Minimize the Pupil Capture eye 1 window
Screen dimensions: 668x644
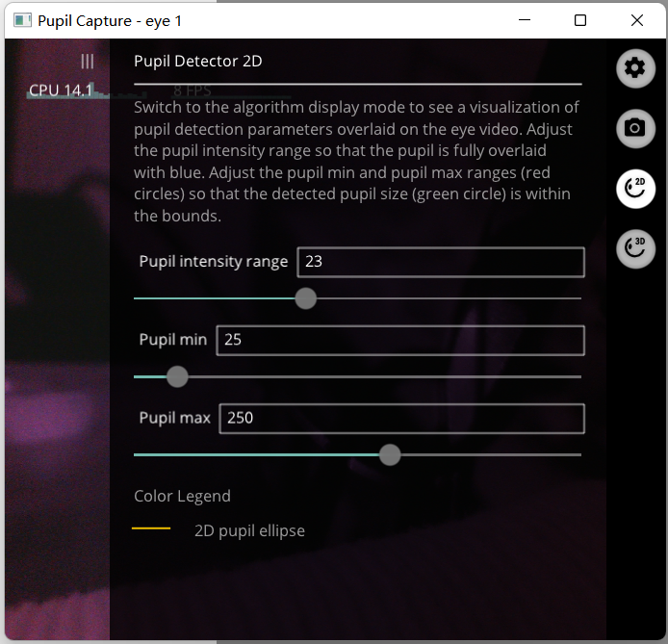point(525,20)
